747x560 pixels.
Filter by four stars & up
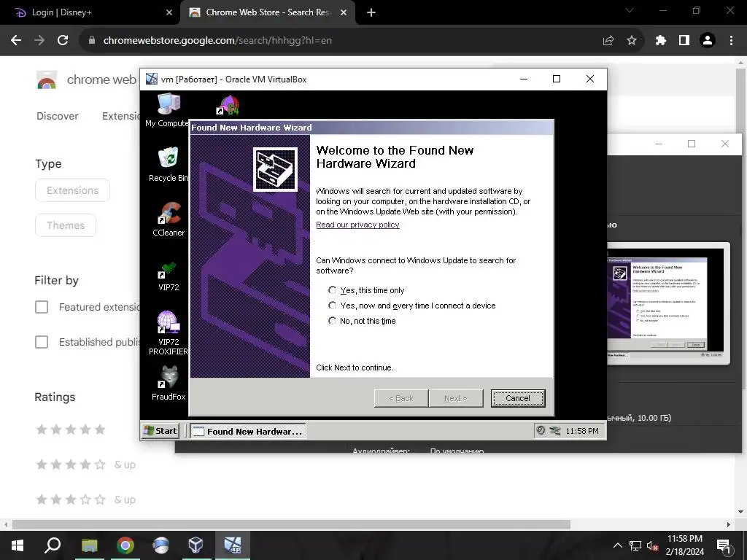click(x=86, y=464)
